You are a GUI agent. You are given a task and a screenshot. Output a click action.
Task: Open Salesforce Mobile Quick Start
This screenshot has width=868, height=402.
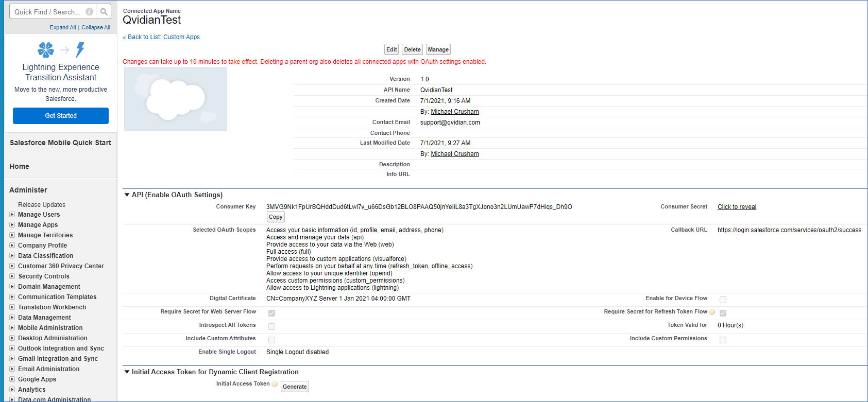[x=60, y=143]
